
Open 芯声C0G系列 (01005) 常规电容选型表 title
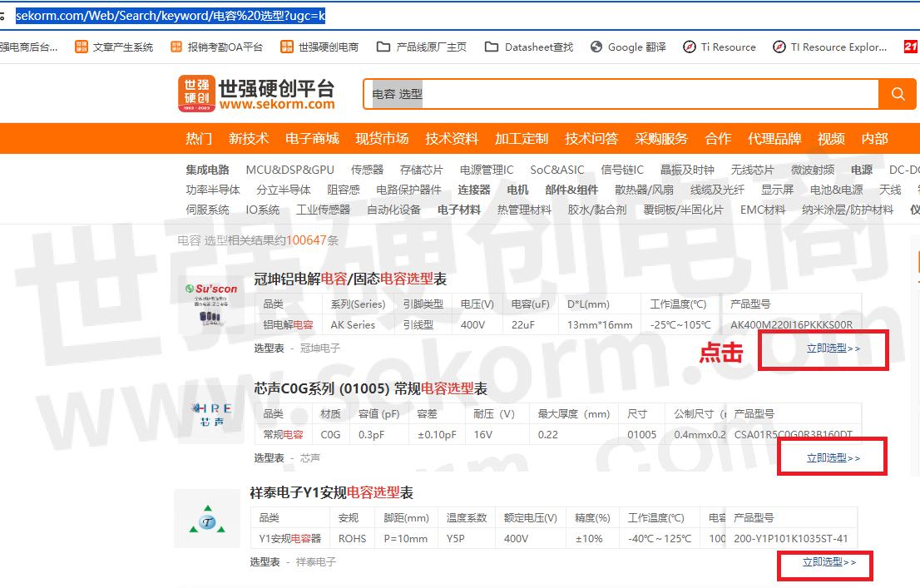(371, 388)
